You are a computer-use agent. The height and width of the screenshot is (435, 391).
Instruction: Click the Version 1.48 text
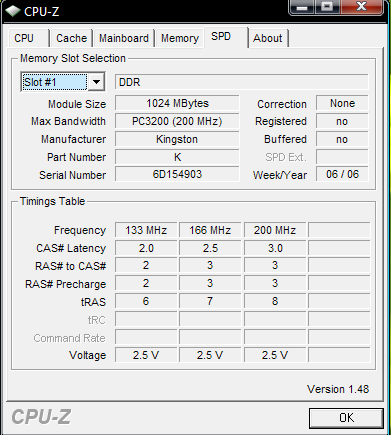(x=338, y=389)
